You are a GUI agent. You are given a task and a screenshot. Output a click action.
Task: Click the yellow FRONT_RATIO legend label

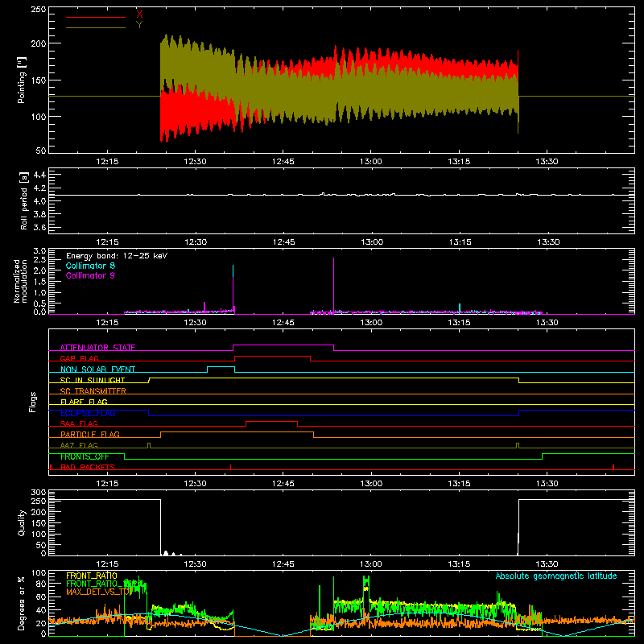(x=92, y=576)
